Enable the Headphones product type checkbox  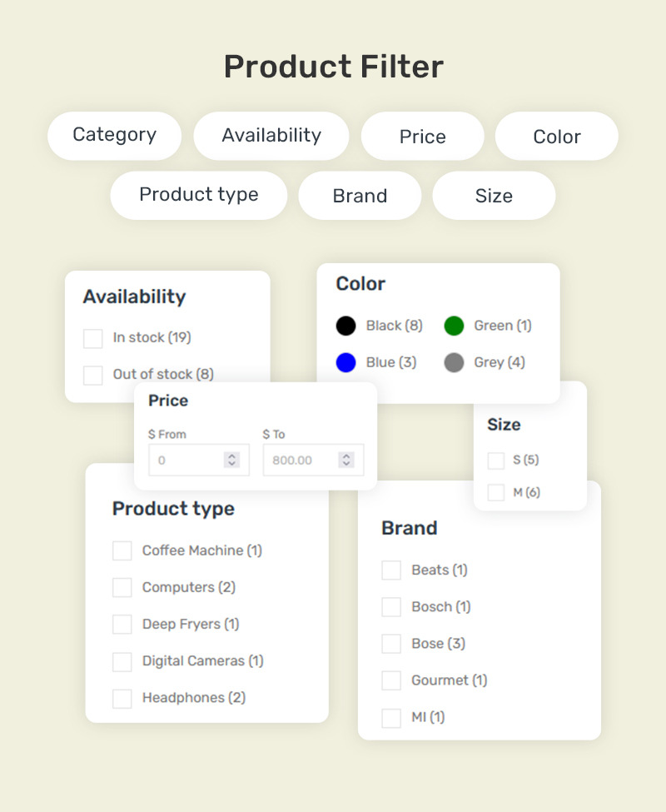click(x=122, y=698)
